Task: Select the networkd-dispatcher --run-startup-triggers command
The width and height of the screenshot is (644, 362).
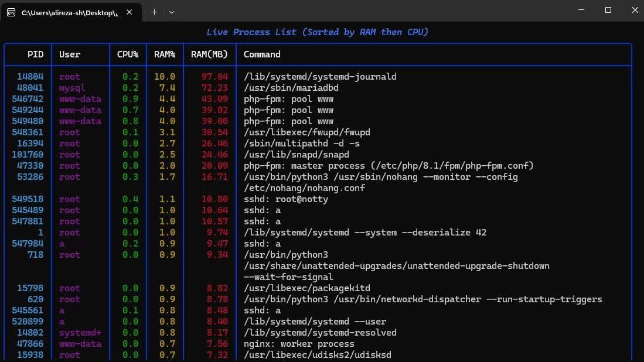Action: tap(422, 299)
